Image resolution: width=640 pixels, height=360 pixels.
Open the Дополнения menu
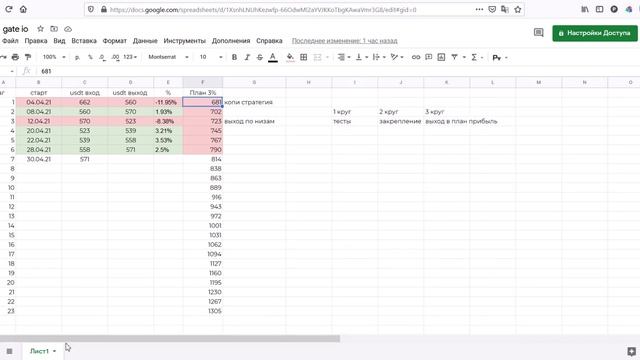(x=231, y=41)
